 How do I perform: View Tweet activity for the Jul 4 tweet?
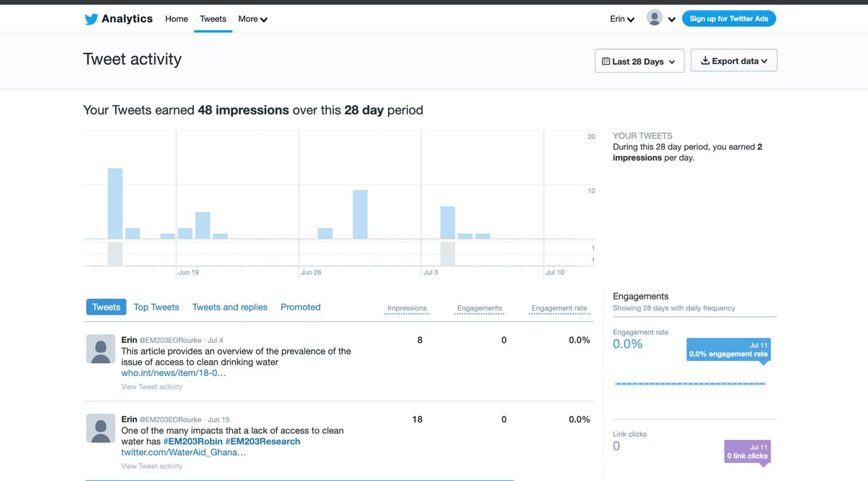tap(152, 387)
